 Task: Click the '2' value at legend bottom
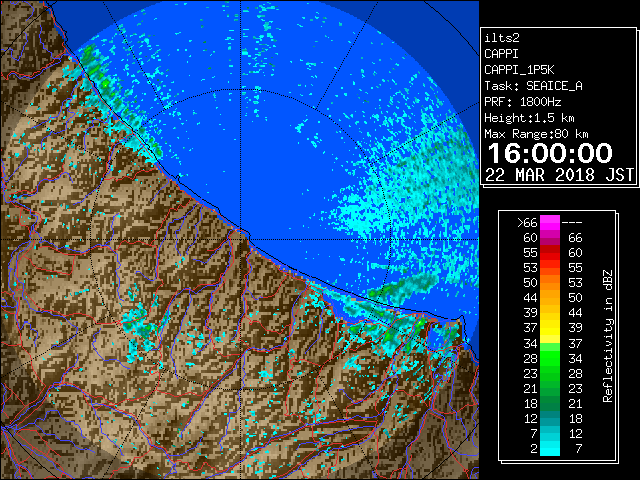[x=533, y=448]
